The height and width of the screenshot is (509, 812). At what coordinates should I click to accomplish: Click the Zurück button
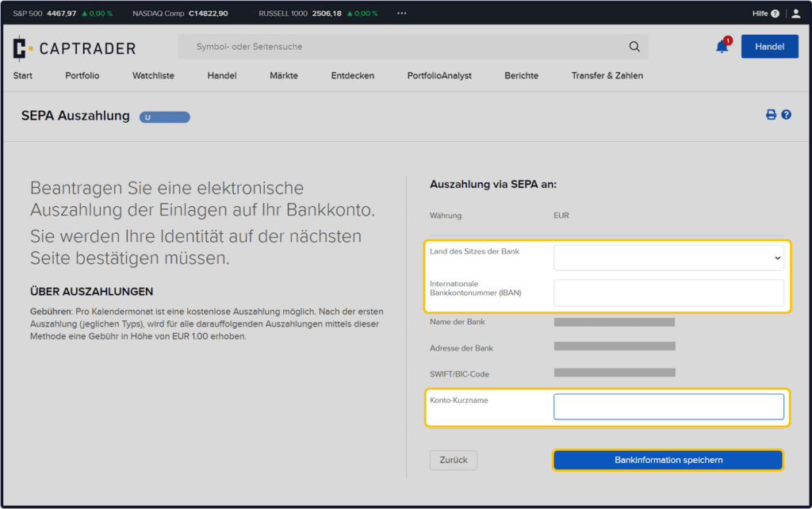[454, 460]
